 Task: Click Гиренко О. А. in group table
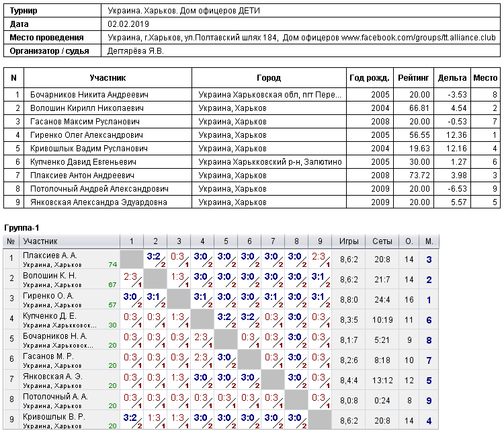point(48,296)
